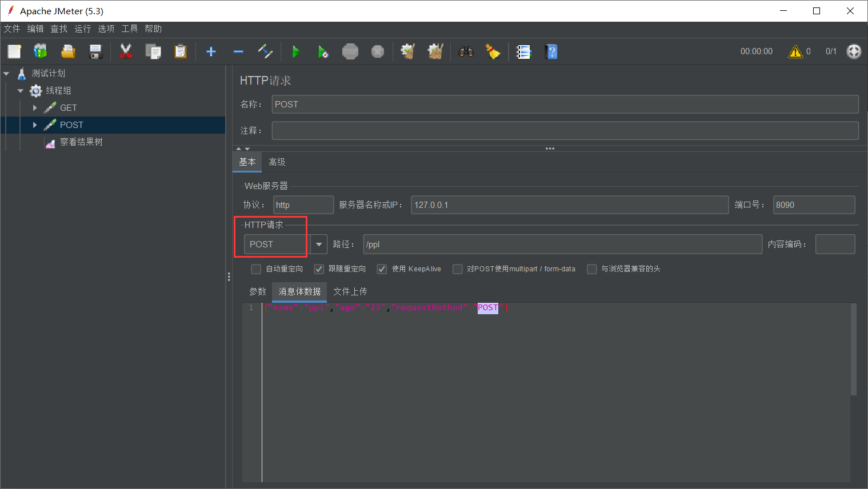Expand the GET sampler node
868x489 pixels.
click(35, 108)
